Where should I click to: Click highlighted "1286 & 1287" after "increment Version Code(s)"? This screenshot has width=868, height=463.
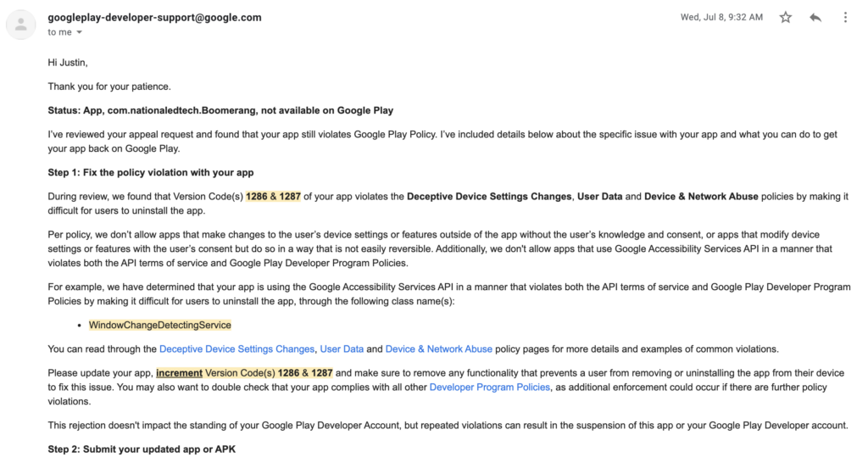[305, 373]
